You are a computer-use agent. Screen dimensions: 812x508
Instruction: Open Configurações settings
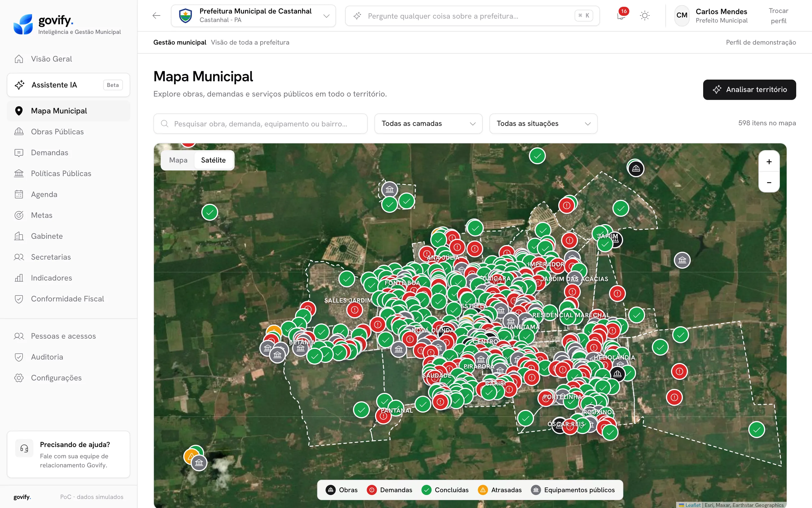69,378
